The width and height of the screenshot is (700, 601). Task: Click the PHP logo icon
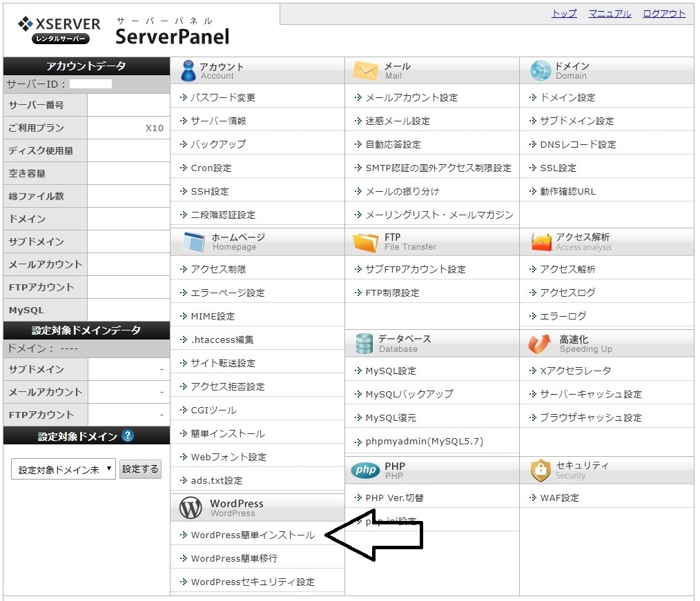tap(365, 470)
